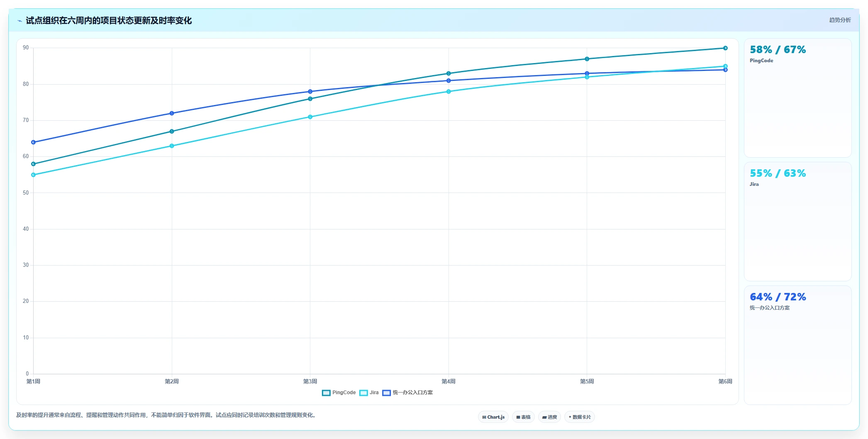Click the 第3周 x-axis label
Screen dimensions: 868x439
point(310,381)
